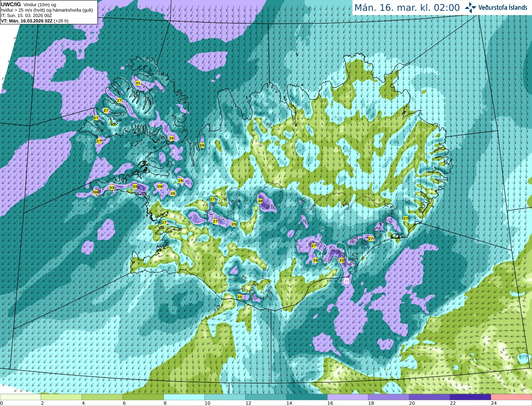Pick the violet 20–22 m/s color swatch
Viewport: 532px width, 406px height.
[430, 397]
